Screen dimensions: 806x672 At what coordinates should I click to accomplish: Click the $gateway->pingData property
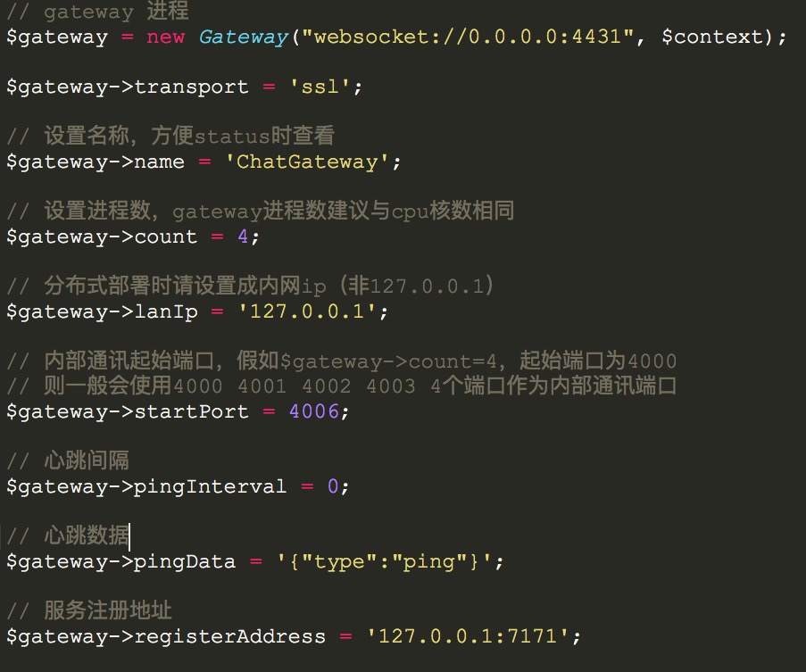[x=120, y=561]
